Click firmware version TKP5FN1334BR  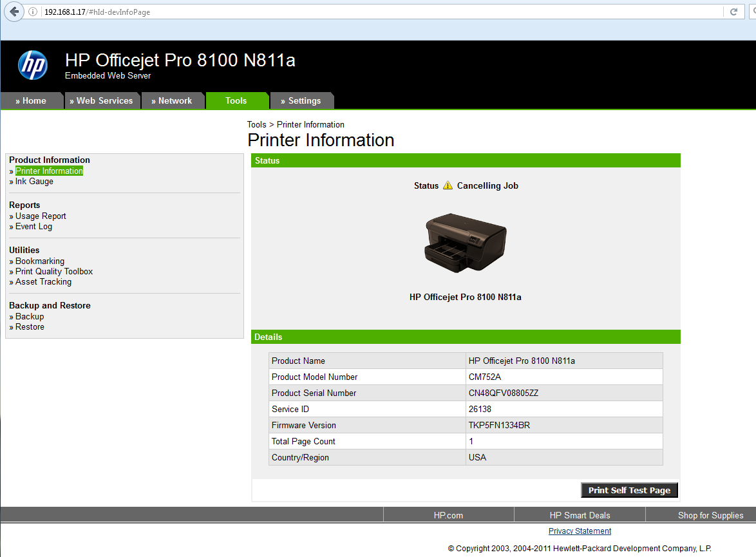499,425
